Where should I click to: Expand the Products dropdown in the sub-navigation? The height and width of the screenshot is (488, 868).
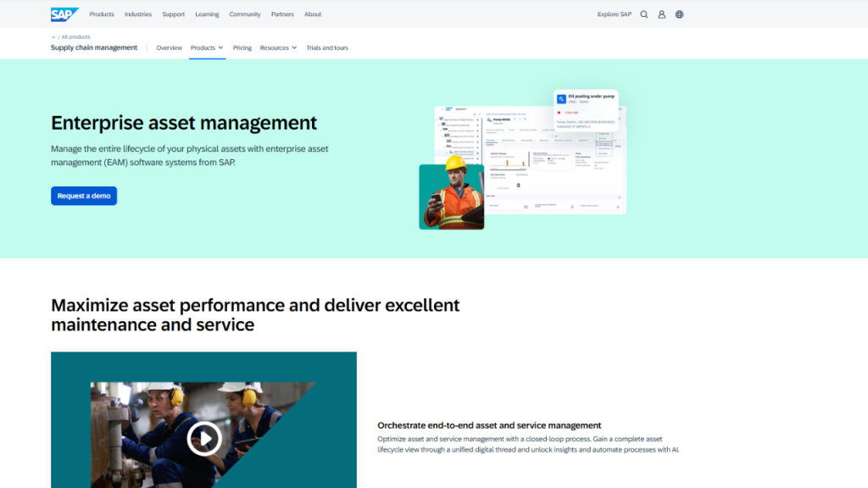[x=207, y=48]
